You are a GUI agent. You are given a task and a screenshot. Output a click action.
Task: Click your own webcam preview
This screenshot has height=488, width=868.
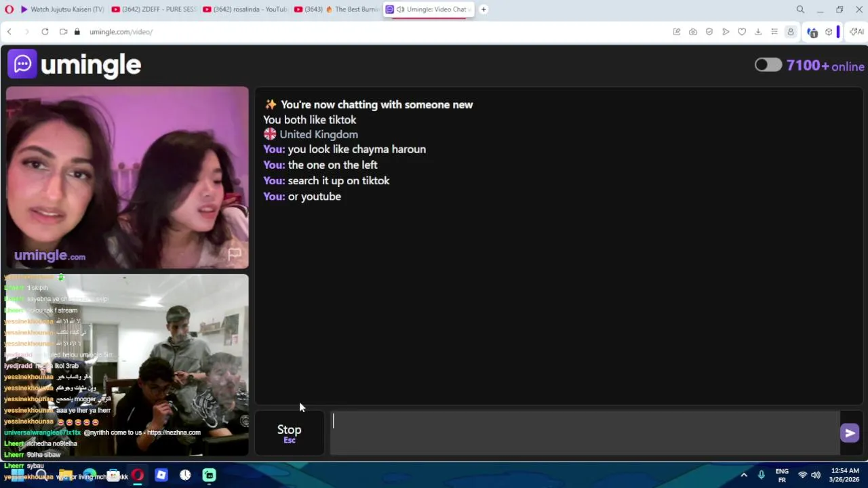click(x=127, y=365)
